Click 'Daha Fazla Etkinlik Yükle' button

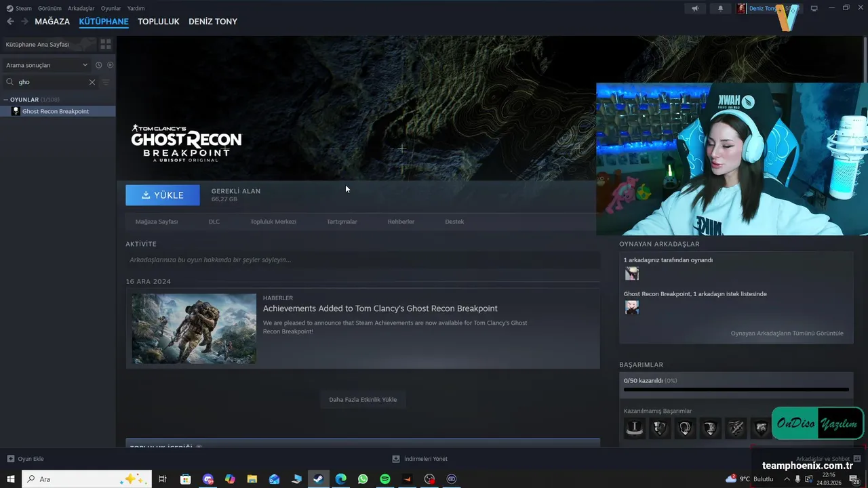pos(363,400)
